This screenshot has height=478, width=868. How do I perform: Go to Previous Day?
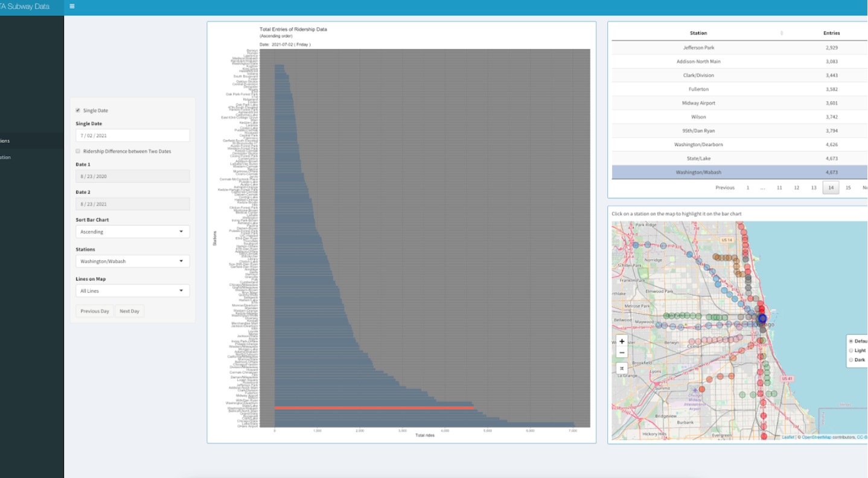(95, 311)
